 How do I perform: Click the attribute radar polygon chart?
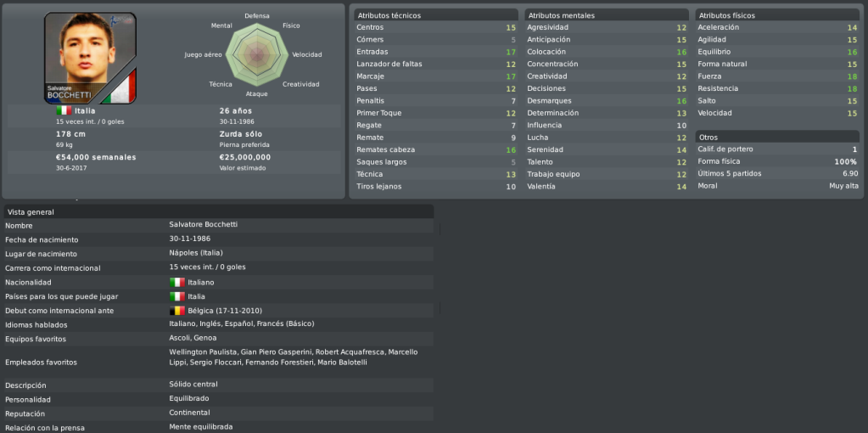click(x=257, y=54)
